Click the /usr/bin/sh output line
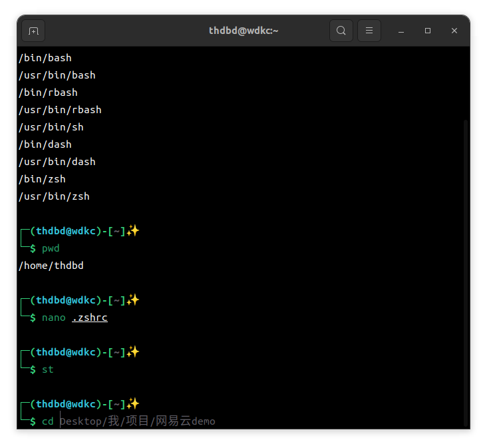Viewport: 487px width, 448px height. [51, 127]
